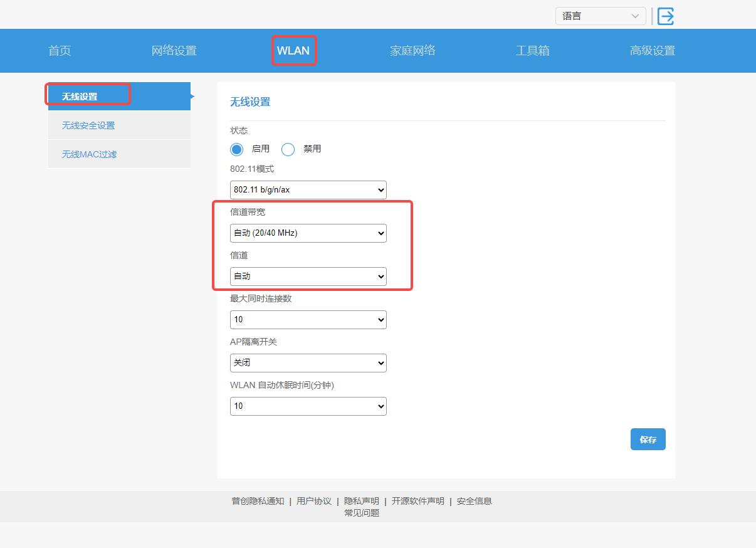Go to the 首页 tab
The width and height of the screenshot is (756, 548).
click(x=60, y=51)
